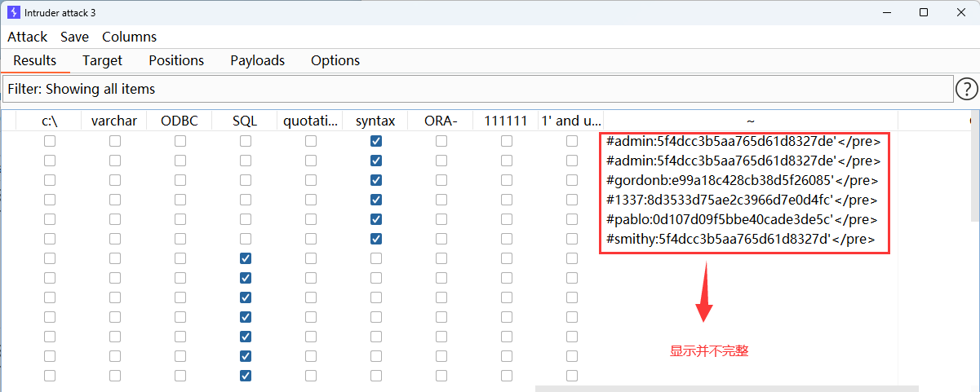This screenshot has width=980, height=392.
Task: Switch to the Payloads tab
Action: [257, 60]
